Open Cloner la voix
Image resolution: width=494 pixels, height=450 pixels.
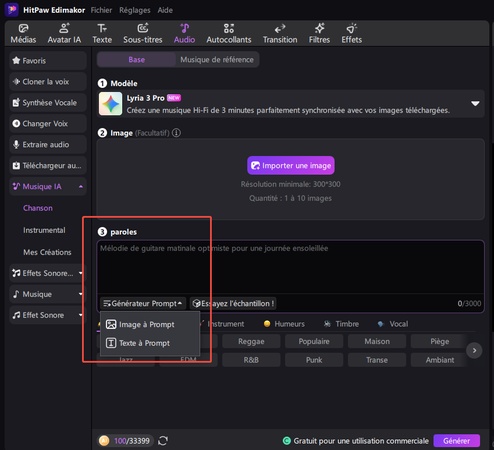click(x=48, y=82)
